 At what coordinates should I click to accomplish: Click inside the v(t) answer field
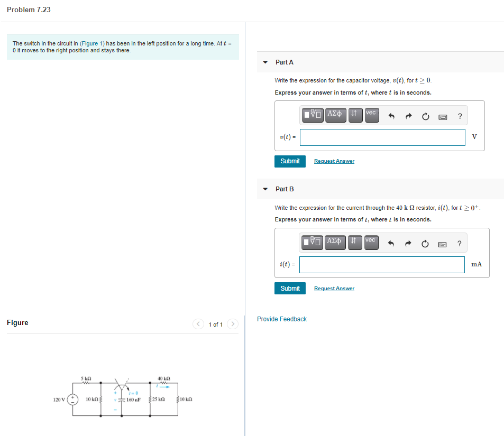click(x=382, y=137)
